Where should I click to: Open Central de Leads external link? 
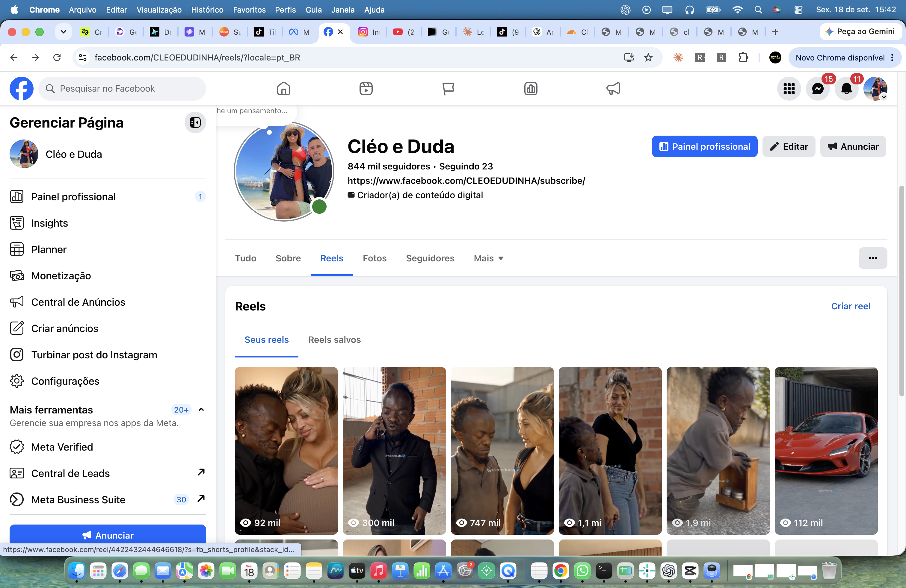tap(108, 473)
